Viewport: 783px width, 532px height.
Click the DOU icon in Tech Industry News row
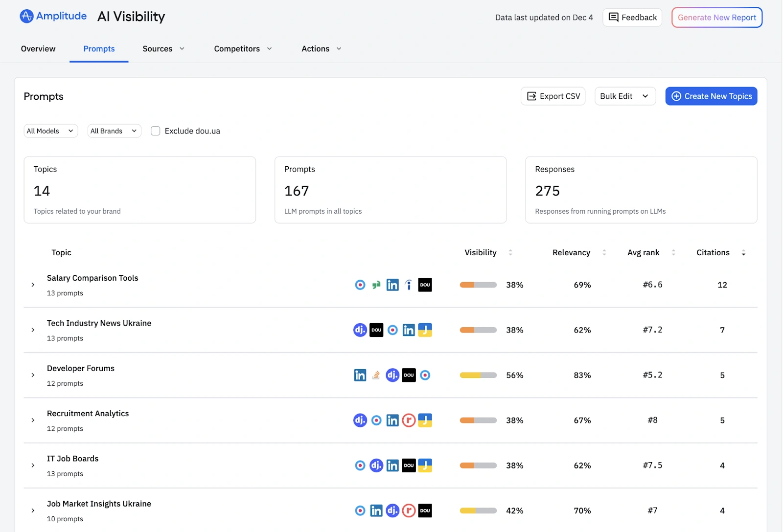376,330
